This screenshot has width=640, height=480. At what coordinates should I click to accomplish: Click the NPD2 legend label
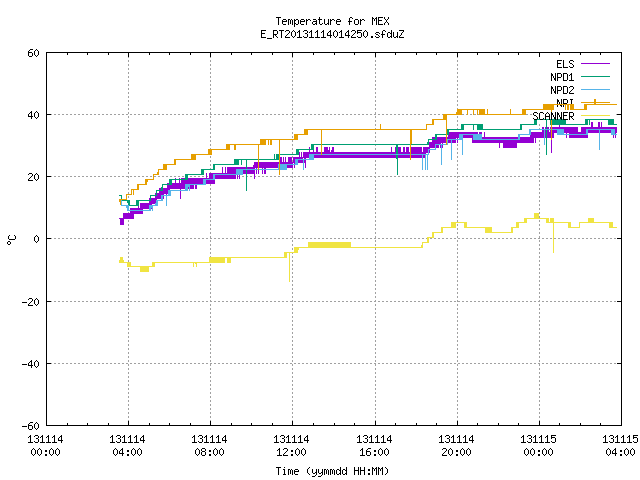click(562, 90)
